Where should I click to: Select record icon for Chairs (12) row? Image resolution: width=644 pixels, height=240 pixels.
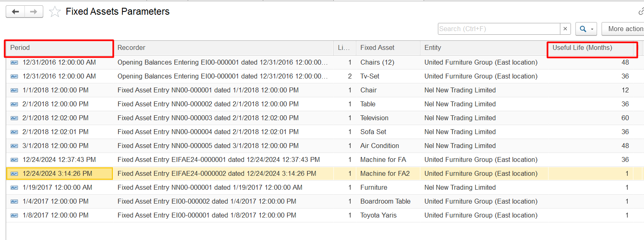[14, 63]
